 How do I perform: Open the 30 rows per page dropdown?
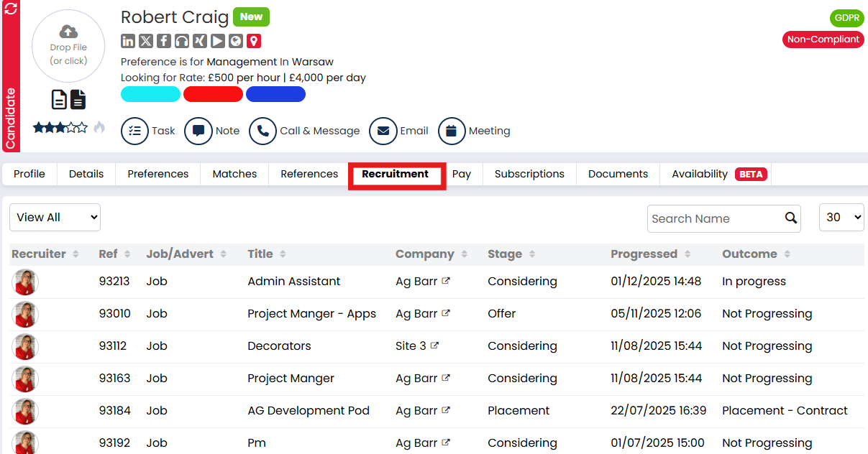(841, 218)
